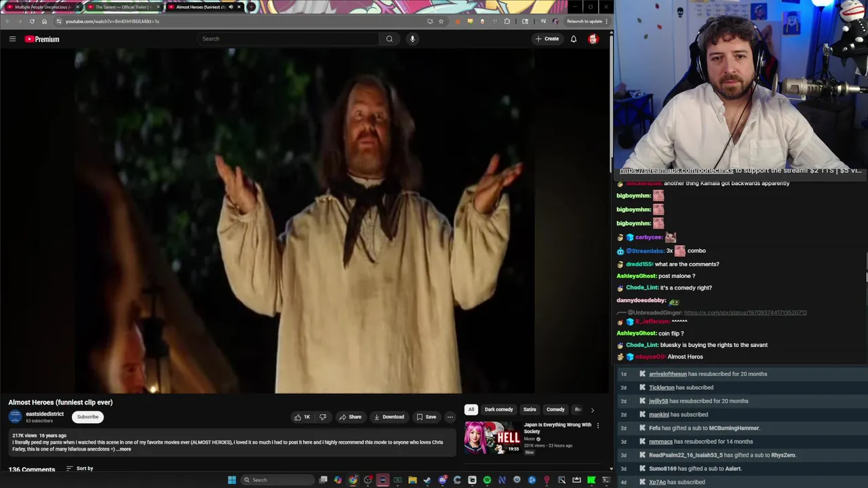Screen dimensions: 868x488
Task: Switch to Multiple People Unconscious tab
Action: [x=41, y=7]
